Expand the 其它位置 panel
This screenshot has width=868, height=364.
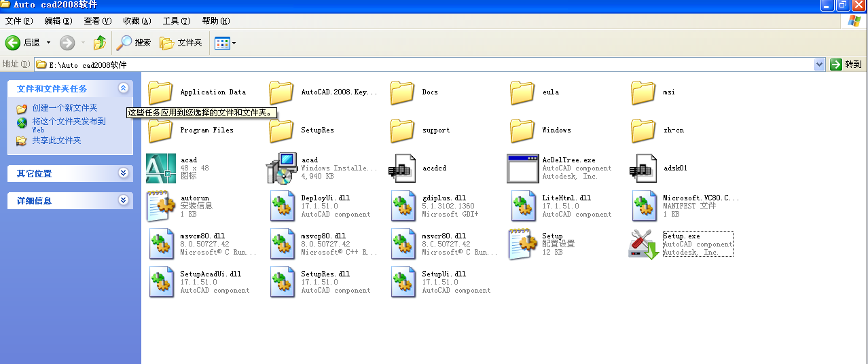point(123,173)
